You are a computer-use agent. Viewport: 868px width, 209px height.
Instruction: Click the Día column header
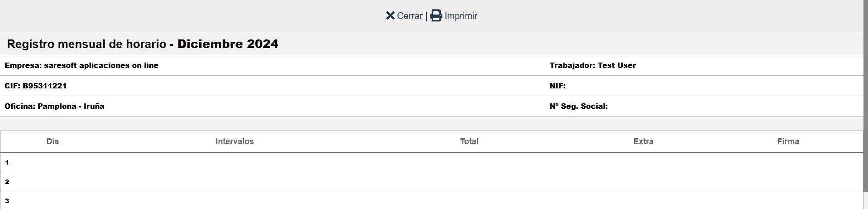[52, 141]
